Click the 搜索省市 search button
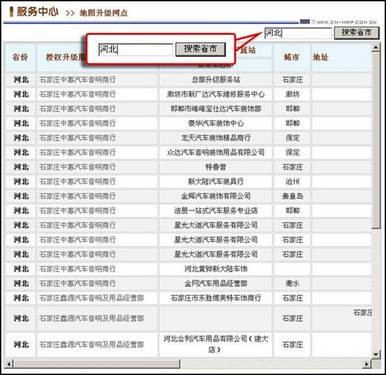 coord(357,33)
